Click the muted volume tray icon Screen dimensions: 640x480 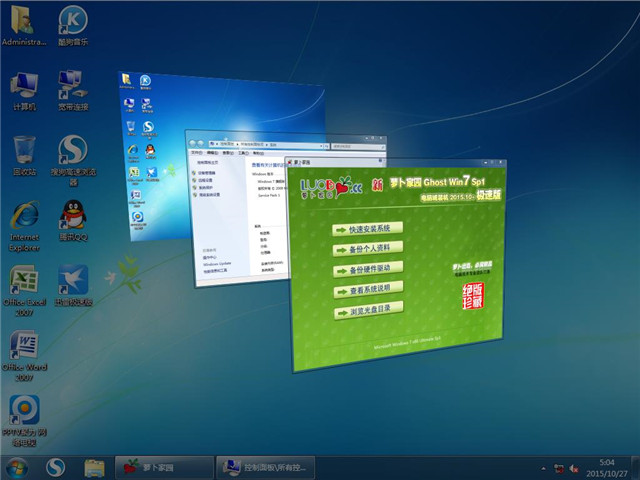(x=574, y=469)
